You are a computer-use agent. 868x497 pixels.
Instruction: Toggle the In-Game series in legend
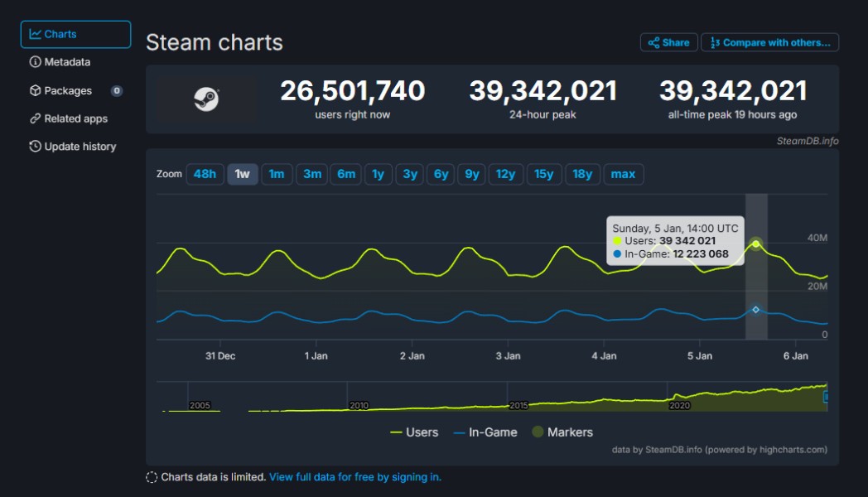485,432
